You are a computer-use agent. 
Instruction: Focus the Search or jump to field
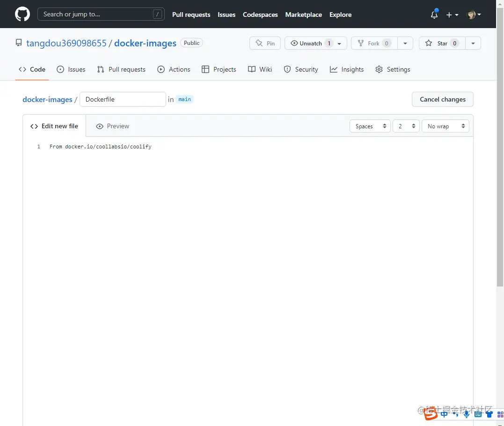[x=101, y=14]
